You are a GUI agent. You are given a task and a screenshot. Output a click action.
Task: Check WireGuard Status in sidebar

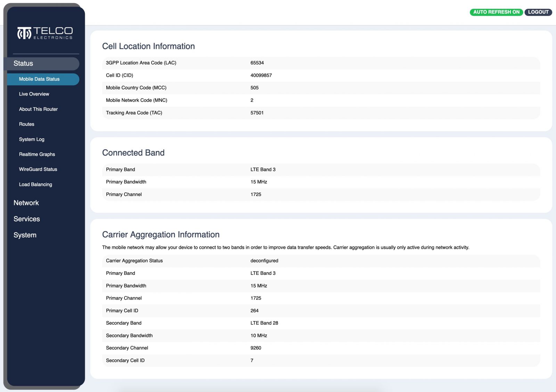(38, 169)
